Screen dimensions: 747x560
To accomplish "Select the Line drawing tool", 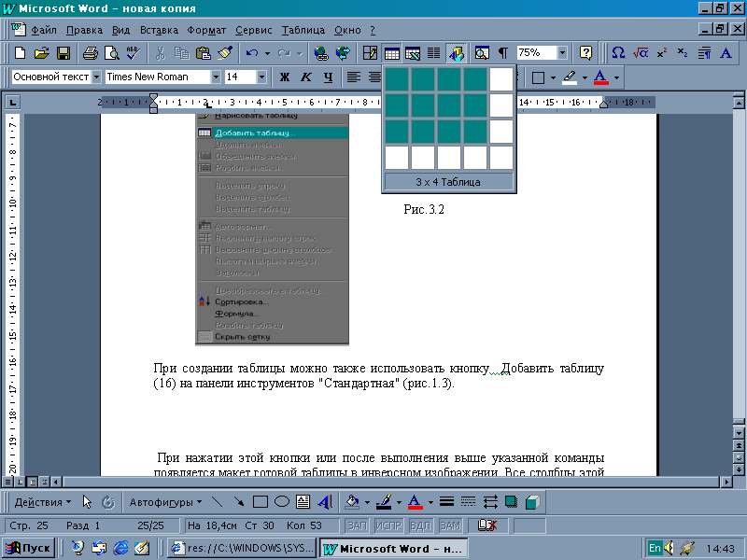I will tap(217, 502).
